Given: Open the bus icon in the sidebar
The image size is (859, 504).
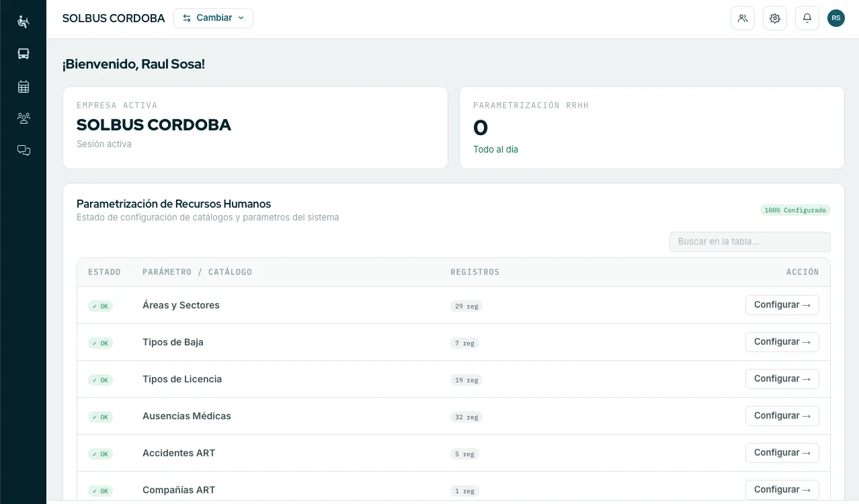Looking at the screenshot, I should [x=24, y=54].
